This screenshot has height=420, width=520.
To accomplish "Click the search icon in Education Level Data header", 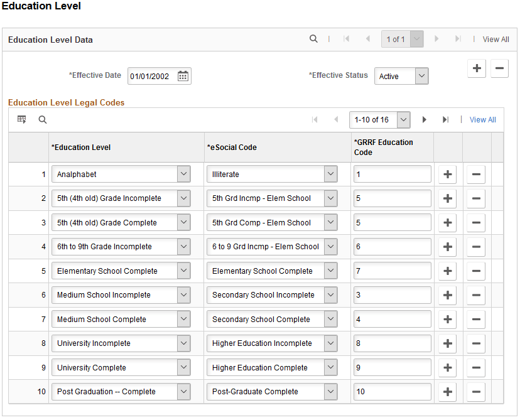I will (313, 38).
